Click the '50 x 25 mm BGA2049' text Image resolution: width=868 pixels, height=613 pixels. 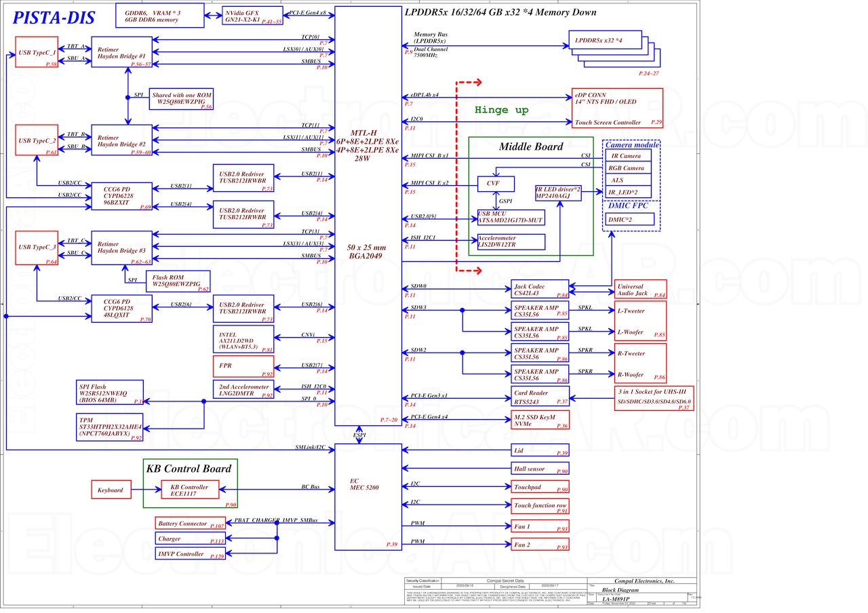365,253
